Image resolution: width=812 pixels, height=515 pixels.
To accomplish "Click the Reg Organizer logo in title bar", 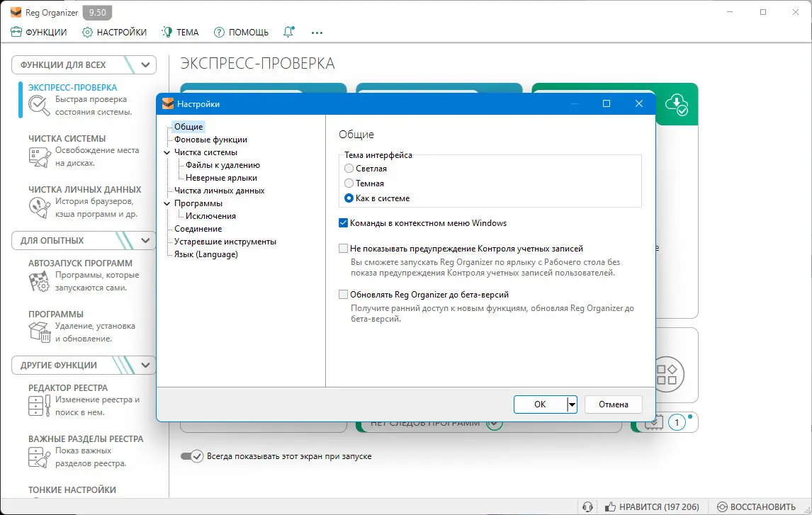I will 16,13.
